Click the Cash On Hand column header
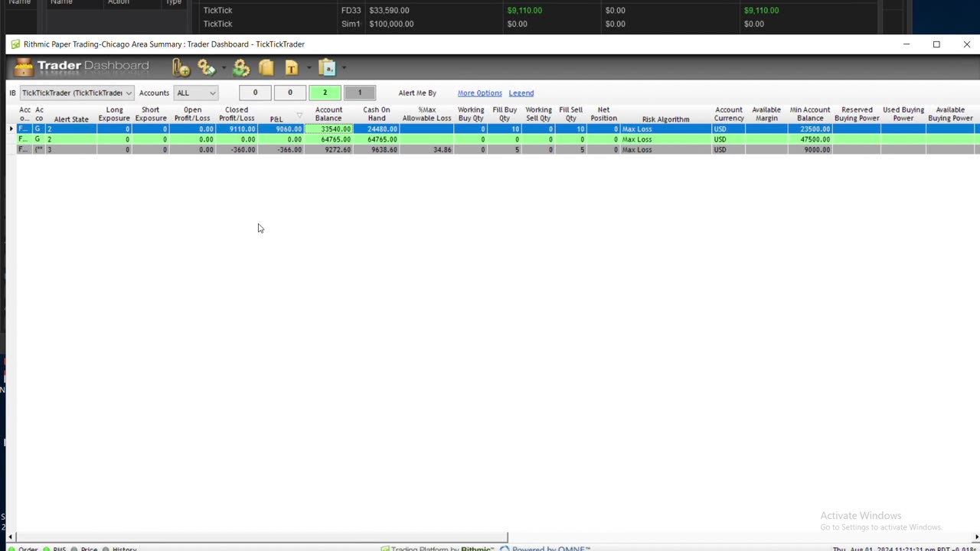The image size is (980, 551). [377, 114]
